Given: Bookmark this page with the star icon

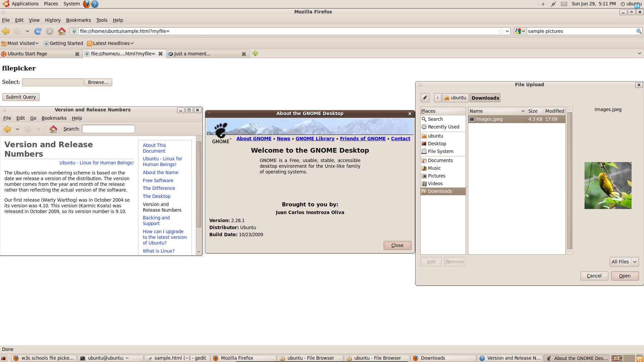Looking at the screenshot, I should point(501,31).
